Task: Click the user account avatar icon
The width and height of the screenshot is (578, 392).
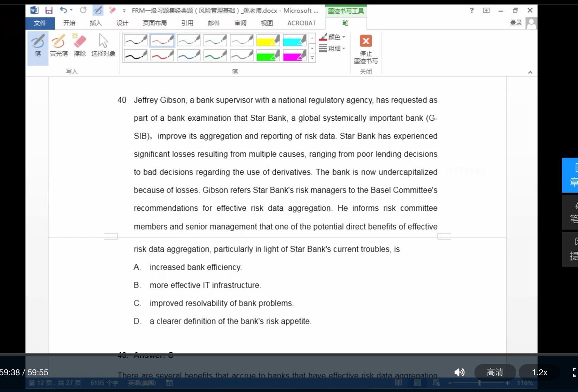Action: coord(531,23)
